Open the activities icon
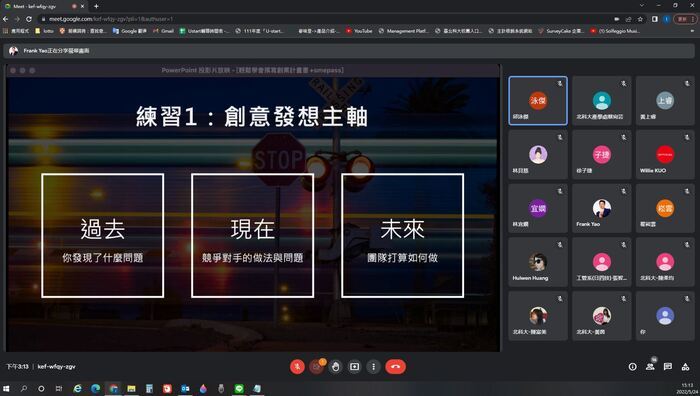The image size is (700, 396). pyautogui.click(x=685, y=367)
